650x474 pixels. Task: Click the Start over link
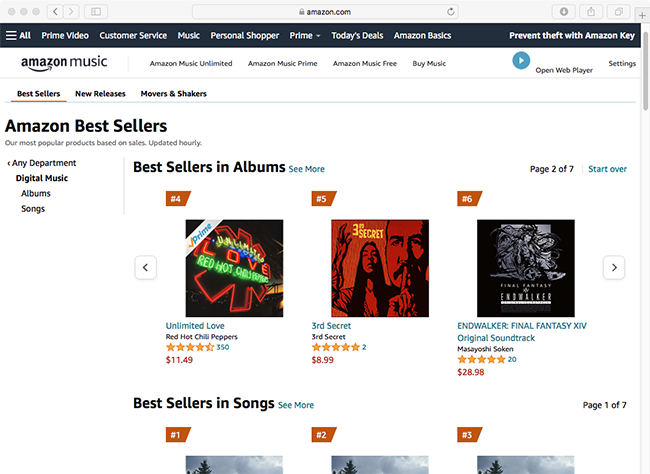[x=607, y=169]
